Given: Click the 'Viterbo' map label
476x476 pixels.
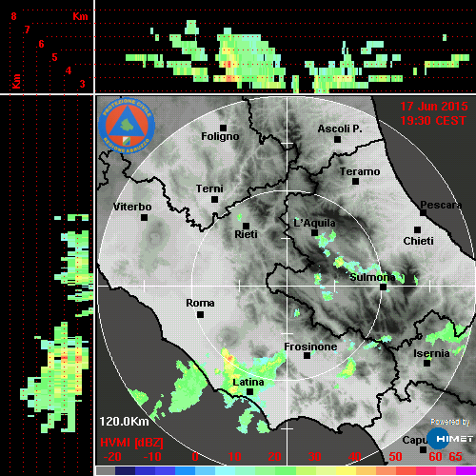Looking at the screenshot, I should (x=132, y=207).
